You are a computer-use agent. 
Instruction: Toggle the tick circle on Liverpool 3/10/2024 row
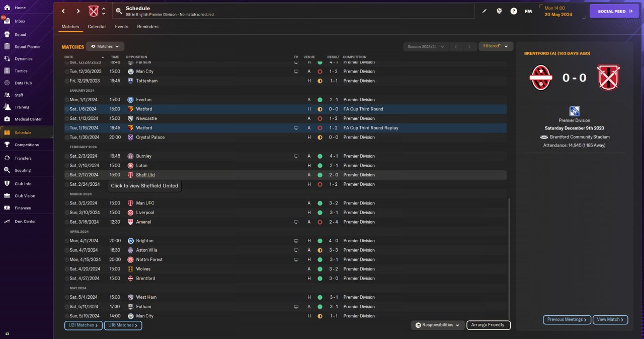pos(67,213)
